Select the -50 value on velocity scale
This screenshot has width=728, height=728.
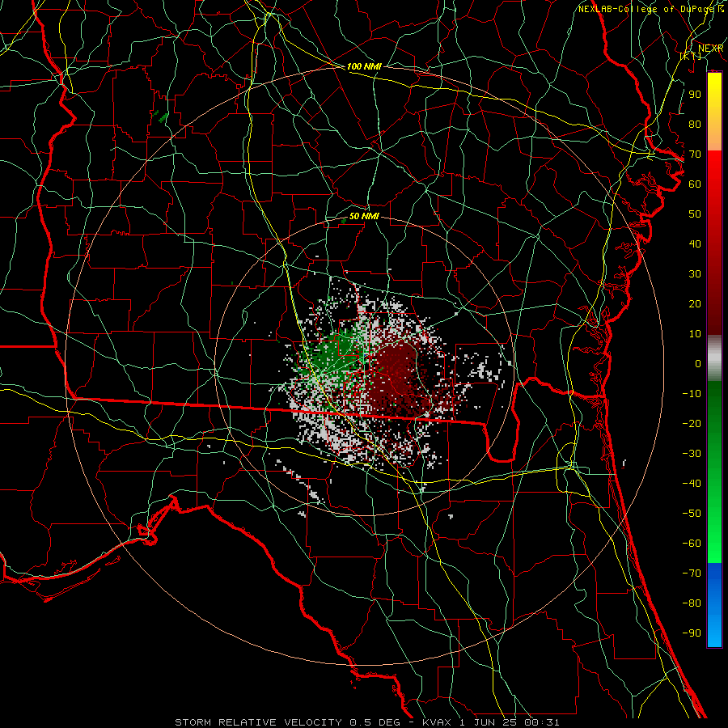pyautogui.click(x=692, y=514)
